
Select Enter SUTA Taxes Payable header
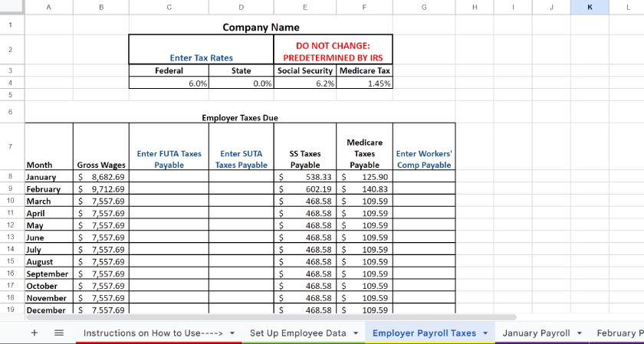tap(241, 146)
